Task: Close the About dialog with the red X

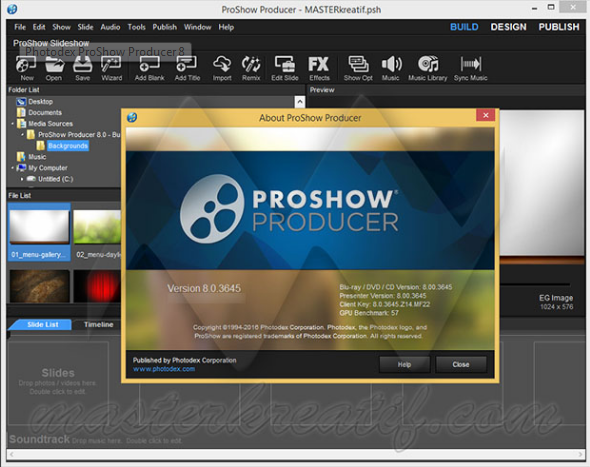Action: pos(485,115)
